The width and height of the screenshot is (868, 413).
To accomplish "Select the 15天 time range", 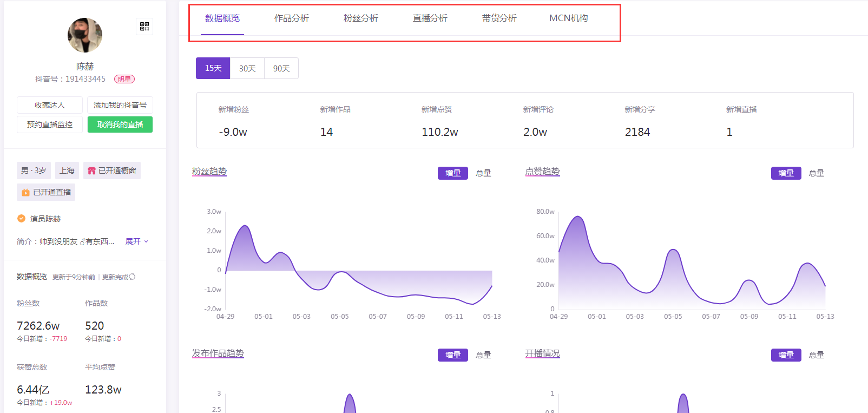I will tap(213, 68).
